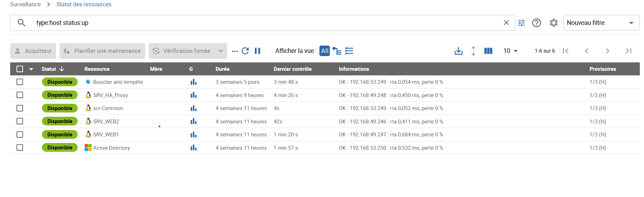The height and width of the screenshot is (197, 644).
Task: Sort by the Statut column header
Action: [x=49, y=69]
